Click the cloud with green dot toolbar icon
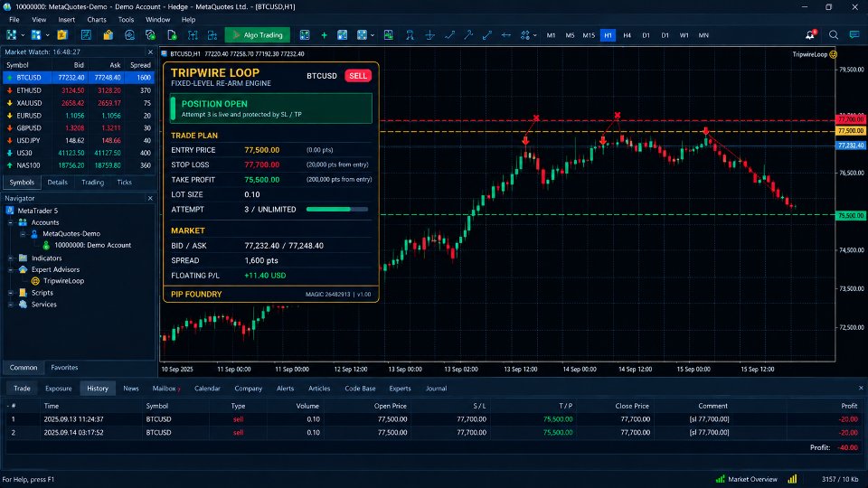The width and height of the screenshot is (868, 488). [150, 35]
